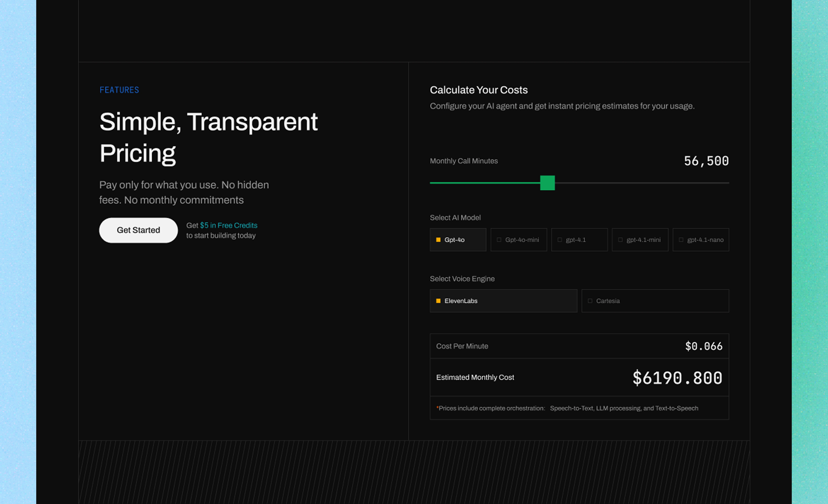Image resolution: width=828 pixels, height=504 pixels.
Task: Open the $5 in Free Credits link
Action: 229,225
